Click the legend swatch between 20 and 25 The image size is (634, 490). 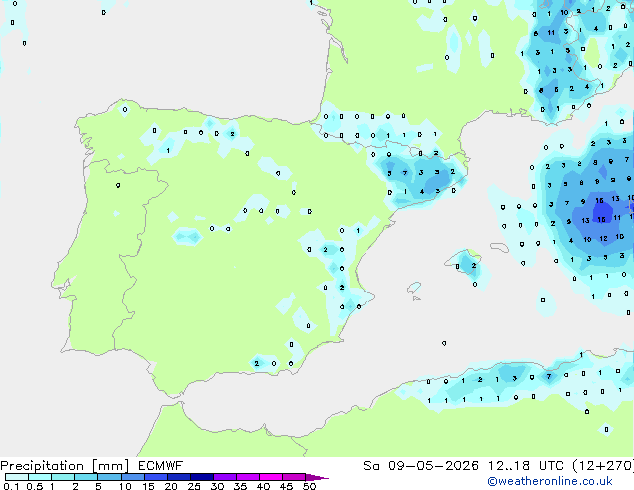pos(179,477)
